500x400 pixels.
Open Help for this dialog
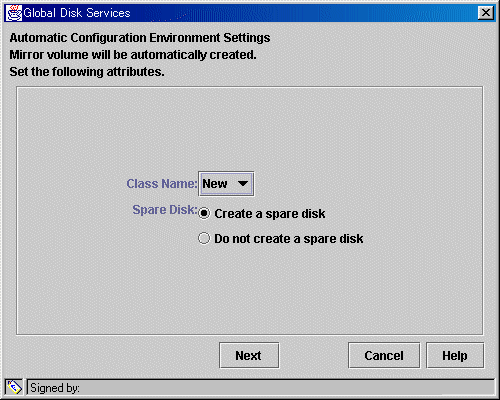455,355
